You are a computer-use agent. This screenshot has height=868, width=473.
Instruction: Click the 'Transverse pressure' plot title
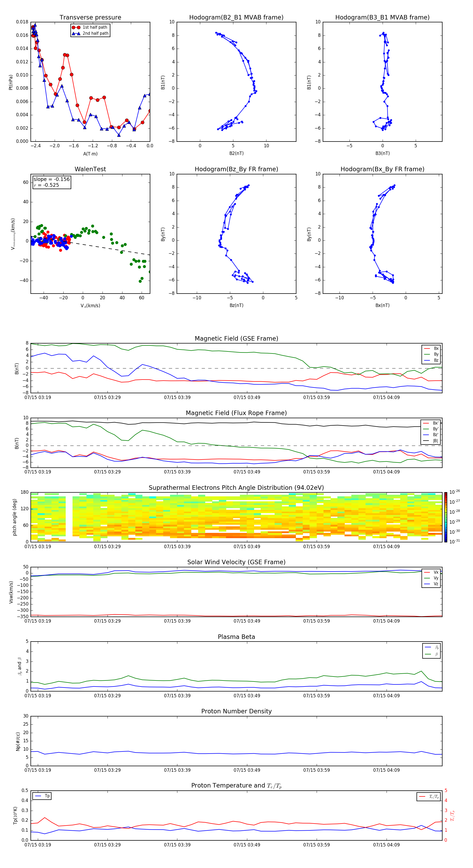click(x=90, y=18)
